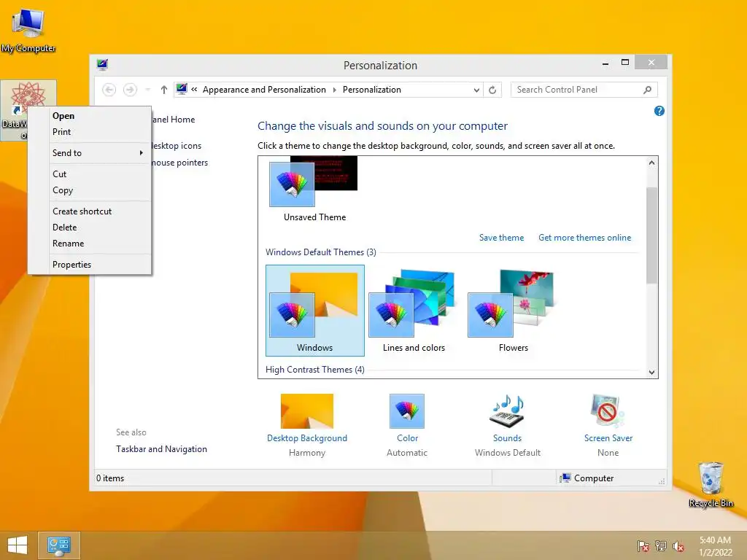Image resolution: width=747 pixels, height=560 pixels.
Task: Expand arrow after Appearance and Personalization
Action: click(x=334, y=90)
